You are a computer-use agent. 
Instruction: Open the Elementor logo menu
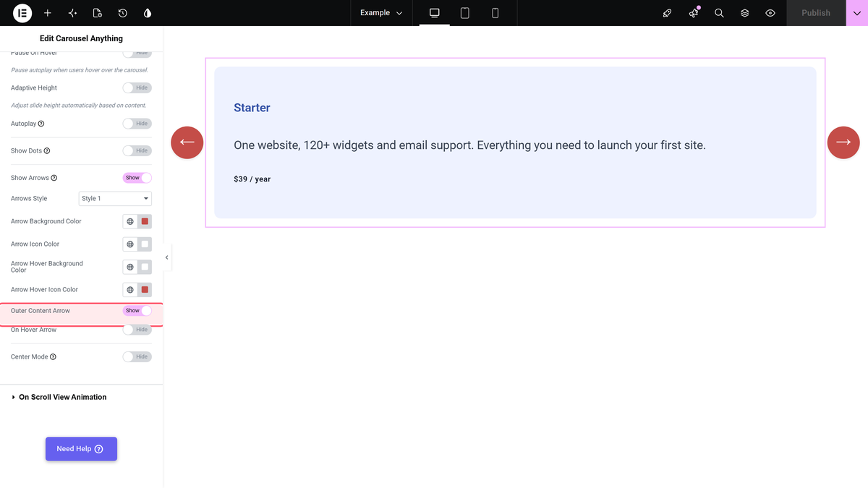(x=22, y=13)
